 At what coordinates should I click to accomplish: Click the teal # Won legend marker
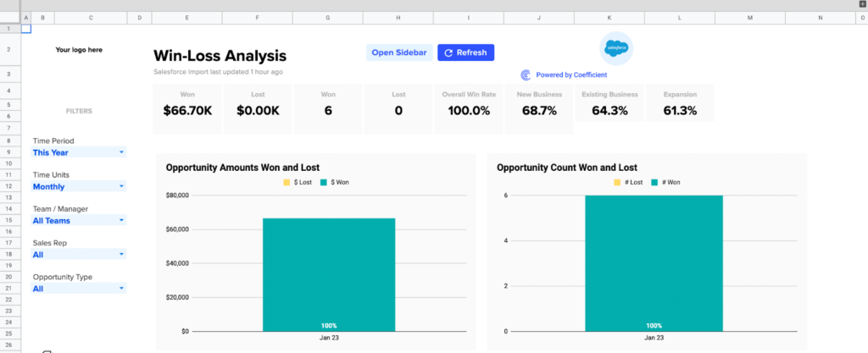click(654, 182)
